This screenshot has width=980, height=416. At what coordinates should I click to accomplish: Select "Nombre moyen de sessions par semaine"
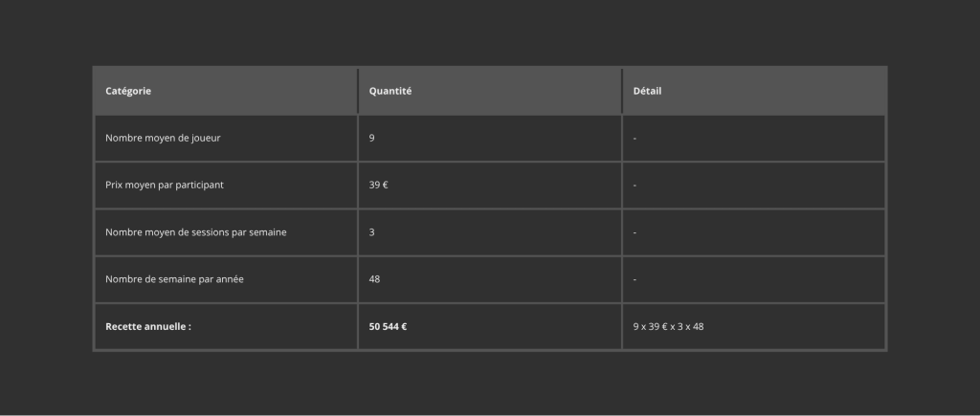196,232
